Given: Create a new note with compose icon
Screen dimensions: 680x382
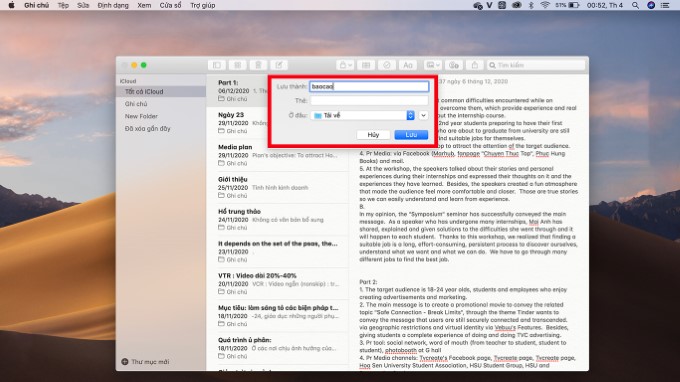Looking at the screenshot, I should click(x=279, y=65).
